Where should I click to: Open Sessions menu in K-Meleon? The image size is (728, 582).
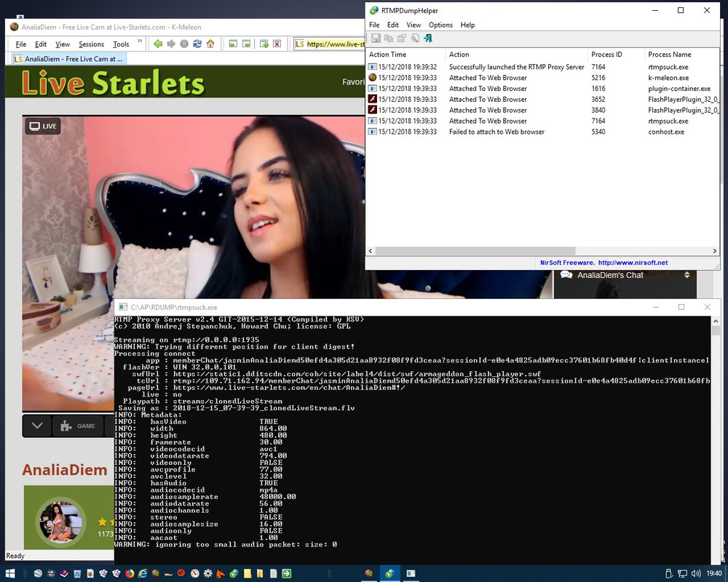coord(92,44)
